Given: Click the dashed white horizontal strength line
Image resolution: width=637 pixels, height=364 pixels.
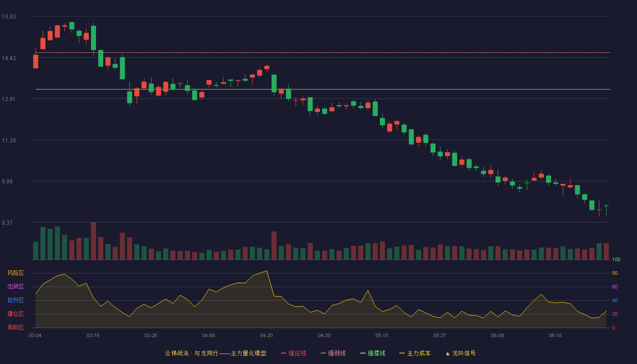Looking at the screenshot, I should point(323,53).
